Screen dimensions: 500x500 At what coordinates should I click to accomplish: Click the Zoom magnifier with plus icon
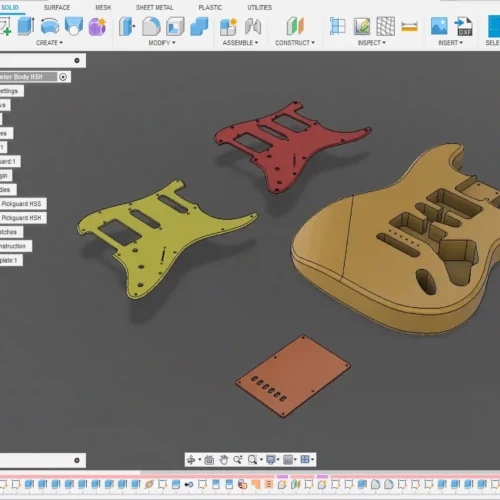click(x=238, y=460)
